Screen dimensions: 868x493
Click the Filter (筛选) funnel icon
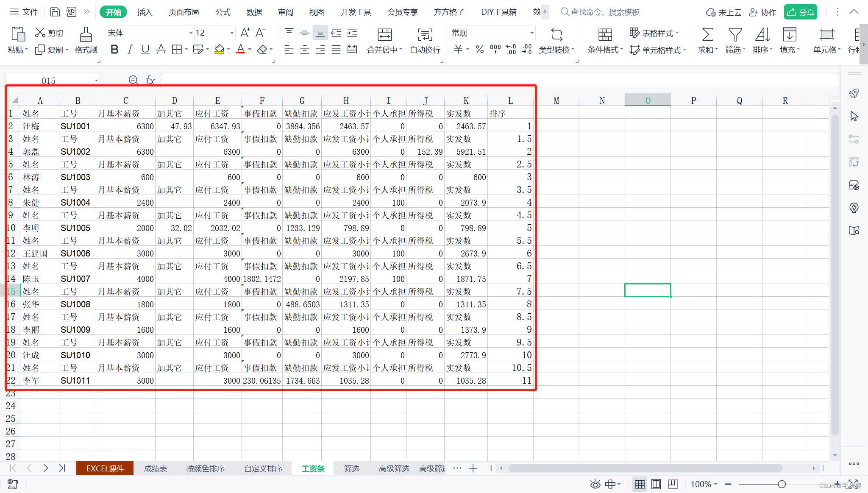tap(735, 35)
